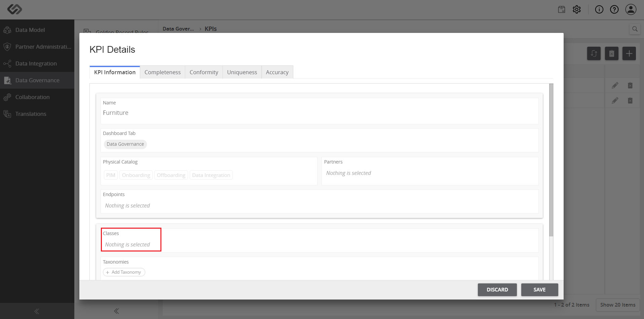Click the delete clipboard toolbar icon

tap(612, 53)
